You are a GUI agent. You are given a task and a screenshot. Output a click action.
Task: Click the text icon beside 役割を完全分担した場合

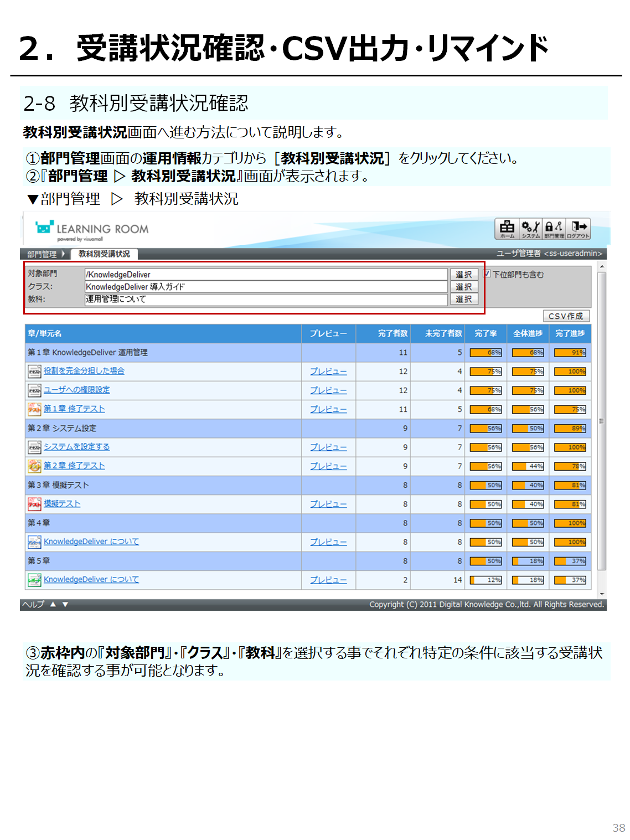[x=34, y=372]
